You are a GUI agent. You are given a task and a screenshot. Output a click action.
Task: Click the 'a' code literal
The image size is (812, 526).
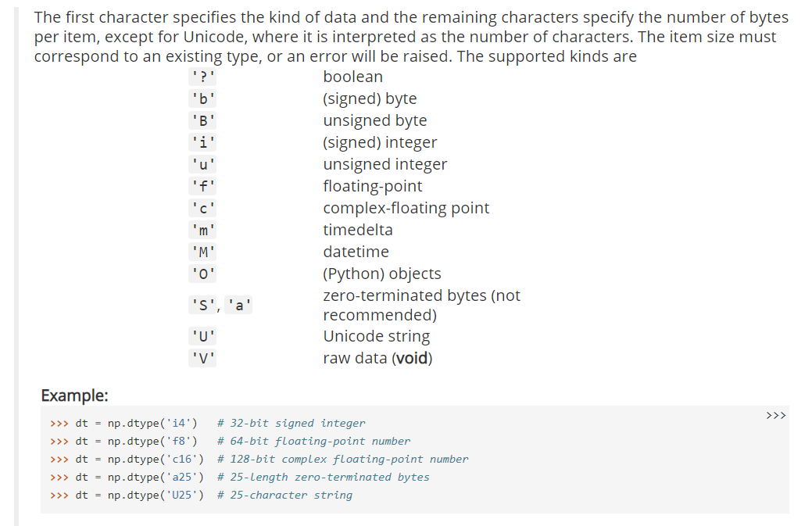(x=238, y=305)
